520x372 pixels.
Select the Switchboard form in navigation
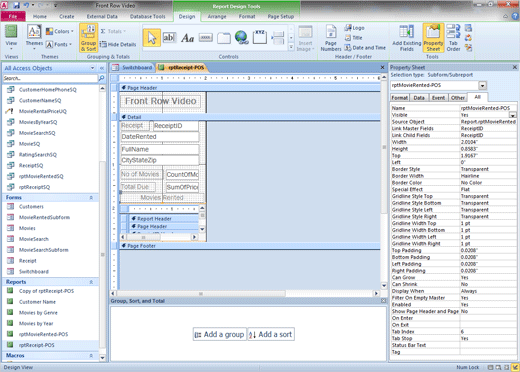click(x=34, y=272)
